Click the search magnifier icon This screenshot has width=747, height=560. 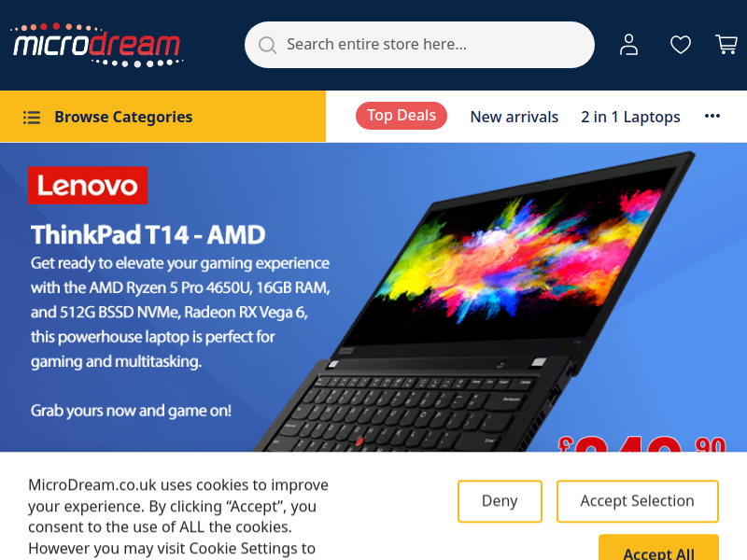pyautogui.click(x=267, y=45)
